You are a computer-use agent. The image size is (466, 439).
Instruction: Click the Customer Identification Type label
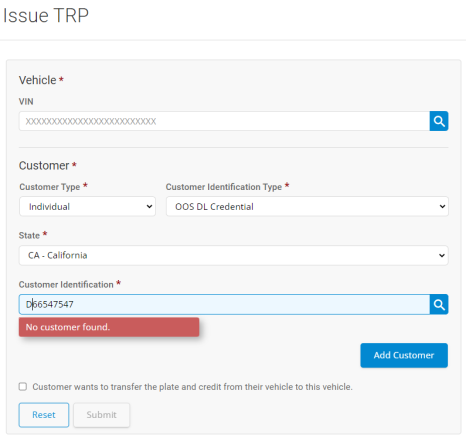224,187
